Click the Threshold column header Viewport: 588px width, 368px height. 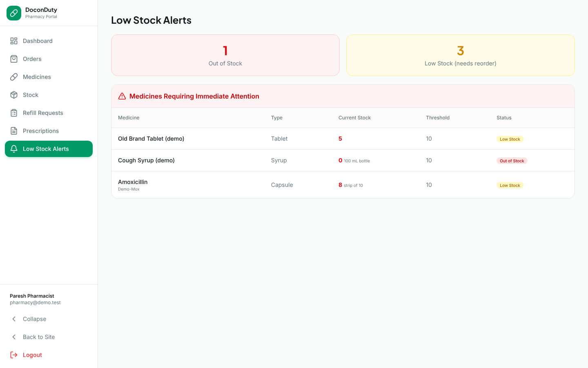438,118
